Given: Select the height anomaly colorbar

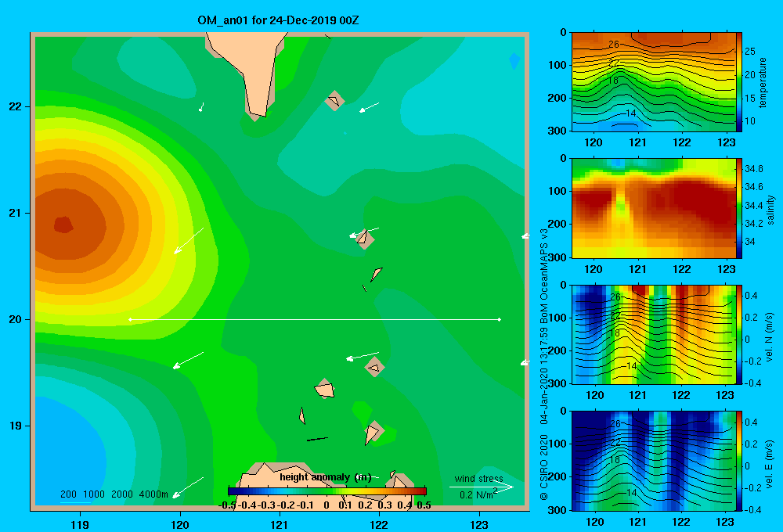Looking at the screenshot, I should click(327, 491).
